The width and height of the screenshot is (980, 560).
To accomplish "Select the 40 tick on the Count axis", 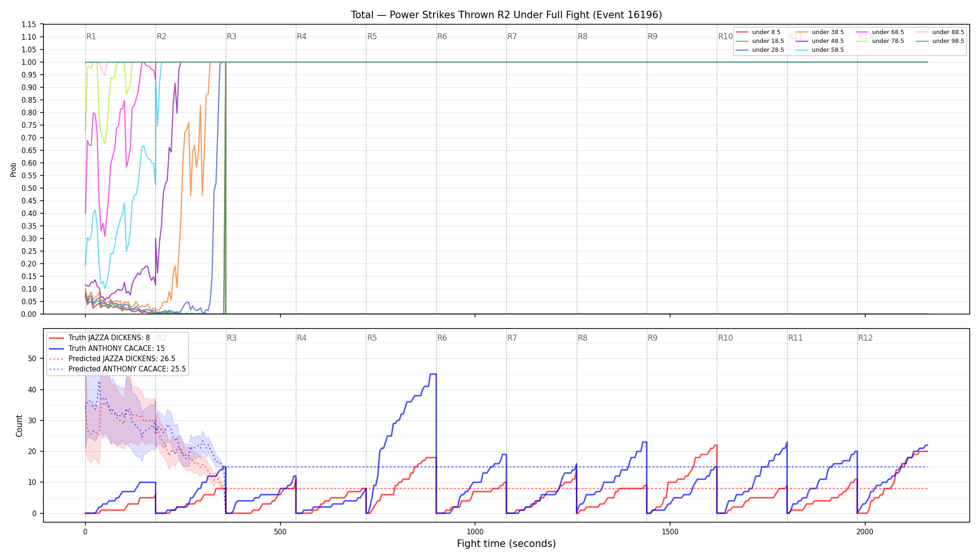I will (x=32, y=390).
